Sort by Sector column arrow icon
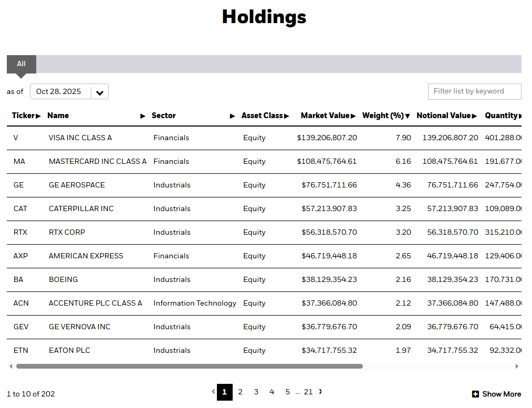This screenshot has width=532, height=408. [233, 117]
